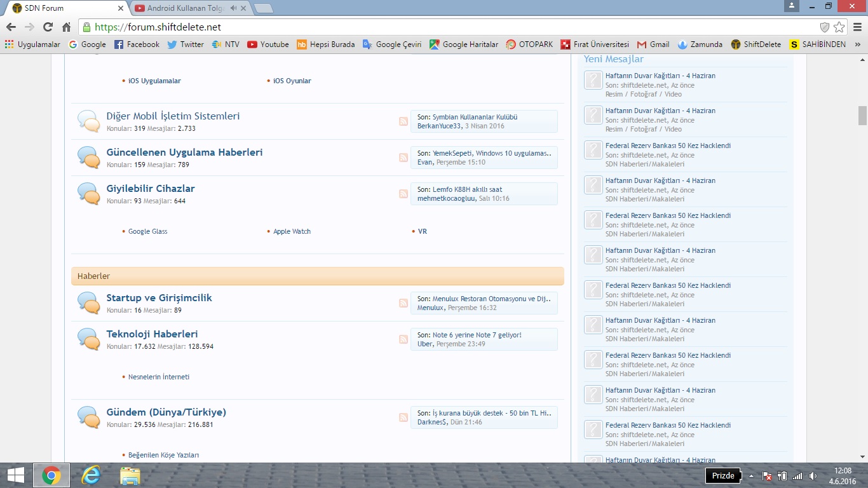Screen dimensions: 868x488
Task: Open the Google Glass subforum
Action: [x=148, y=231]
